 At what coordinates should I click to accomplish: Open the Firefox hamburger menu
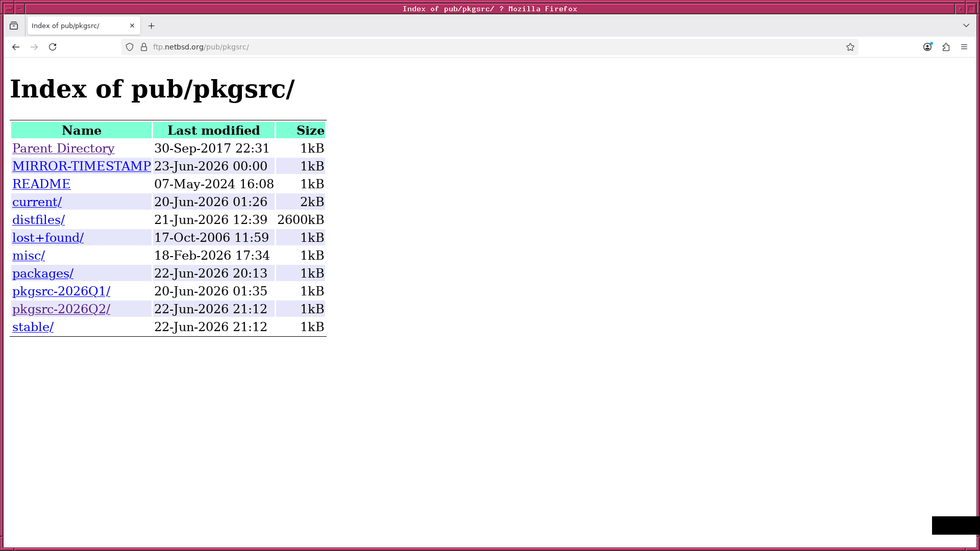click(964, 47)
